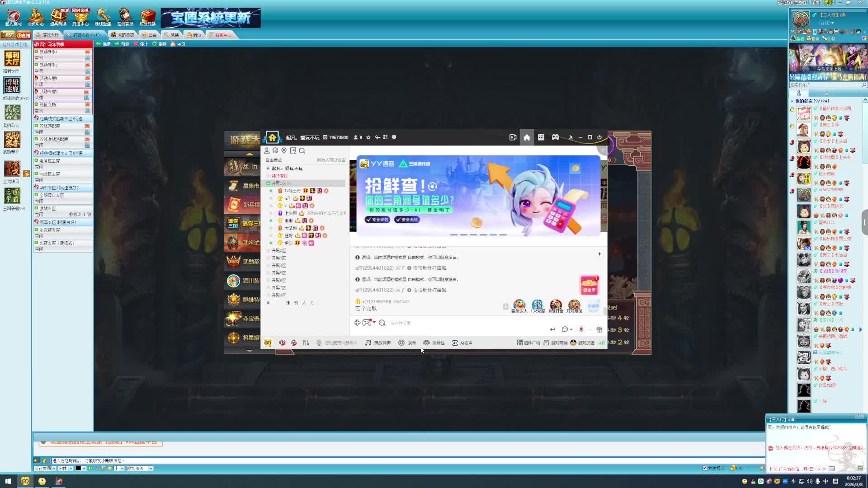
Task: Collapse the 开黑1区 channel
Action: pyautogui.click(x=269, y=183)
